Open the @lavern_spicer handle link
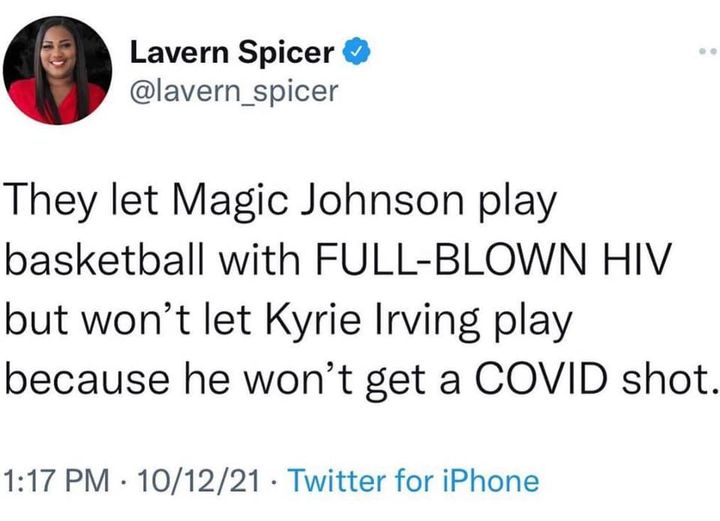The width and height of the screenshot is (720, 521). click(x=235, y=92)
